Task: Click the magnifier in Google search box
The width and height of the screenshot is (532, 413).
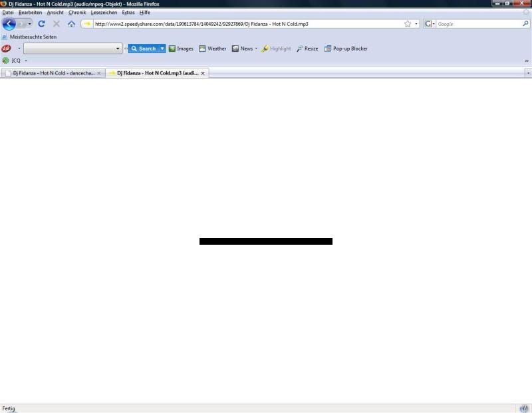Action: point(525,24)
